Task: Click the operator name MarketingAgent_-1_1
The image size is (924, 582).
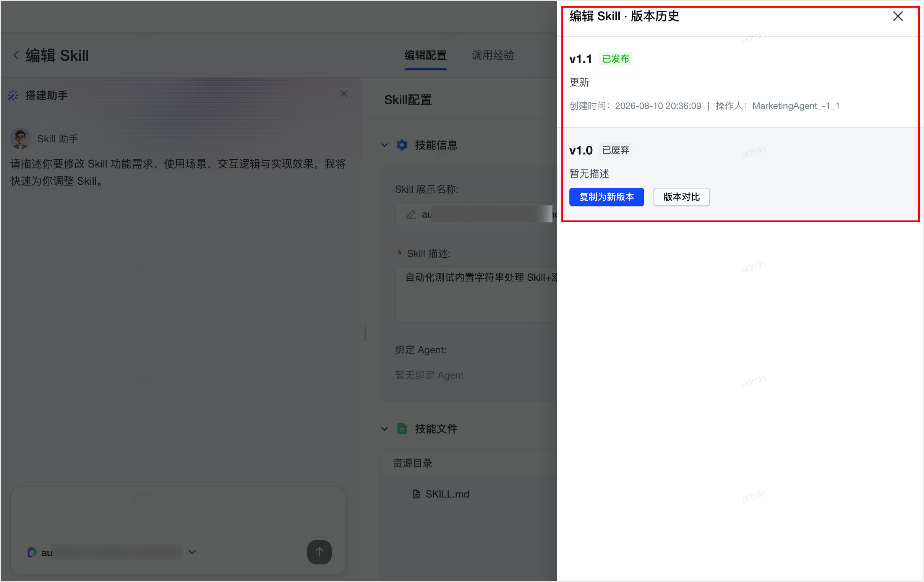Action: point(796,106)
